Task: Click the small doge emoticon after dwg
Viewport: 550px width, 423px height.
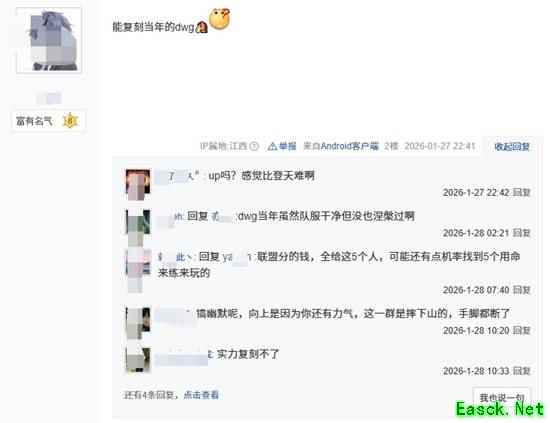Action: click(x=201, y=27)
